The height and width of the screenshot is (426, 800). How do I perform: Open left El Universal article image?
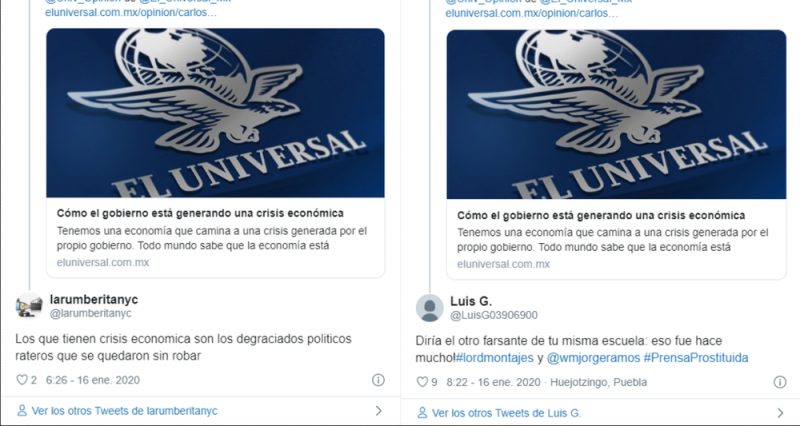tap(215, 113)
